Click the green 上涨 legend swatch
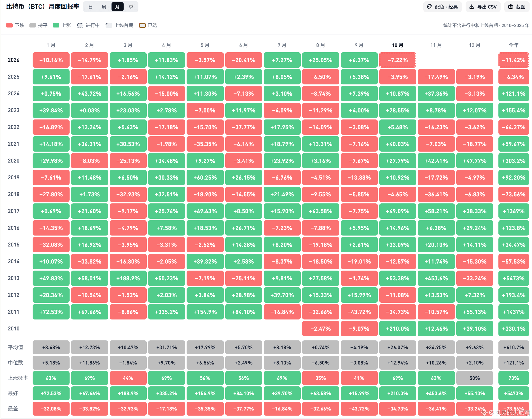532x419 pixels. [x=56, y=25]
